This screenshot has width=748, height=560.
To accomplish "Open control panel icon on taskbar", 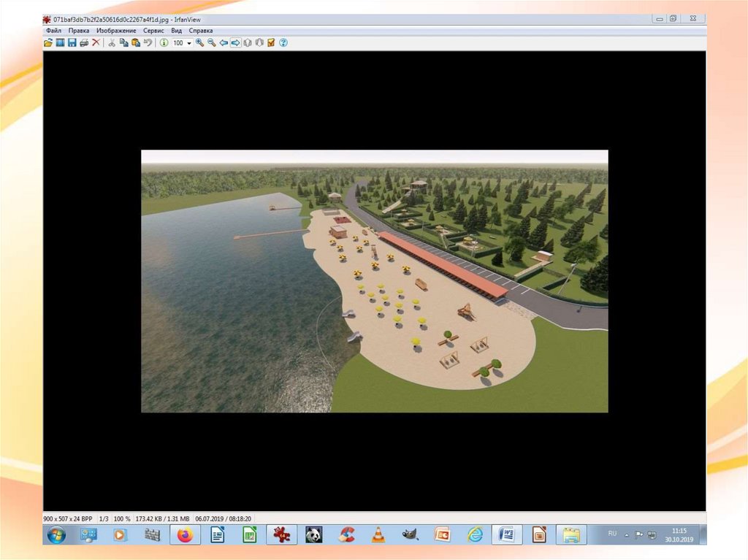I will pos(88,535).
